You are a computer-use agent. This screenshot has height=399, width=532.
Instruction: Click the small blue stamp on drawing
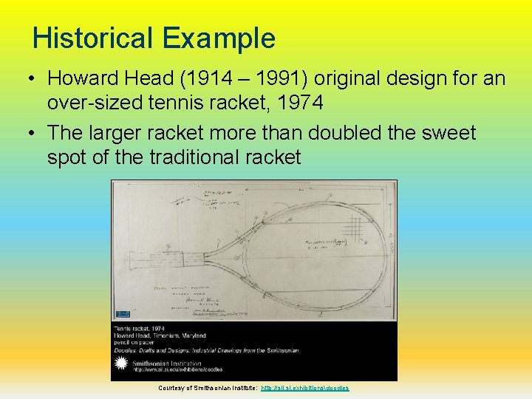point(123,314)
